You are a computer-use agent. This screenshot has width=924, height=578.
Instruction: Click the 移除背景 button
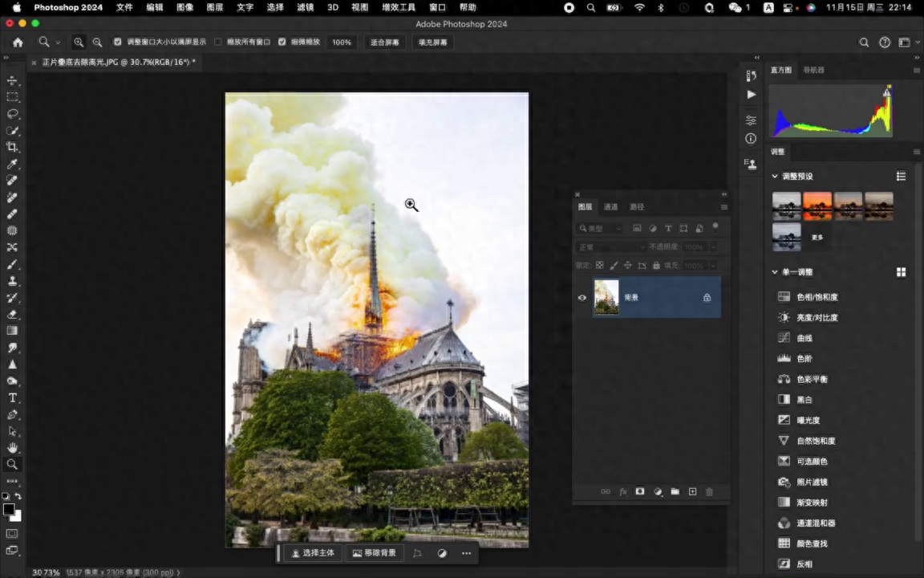point(375,553)
